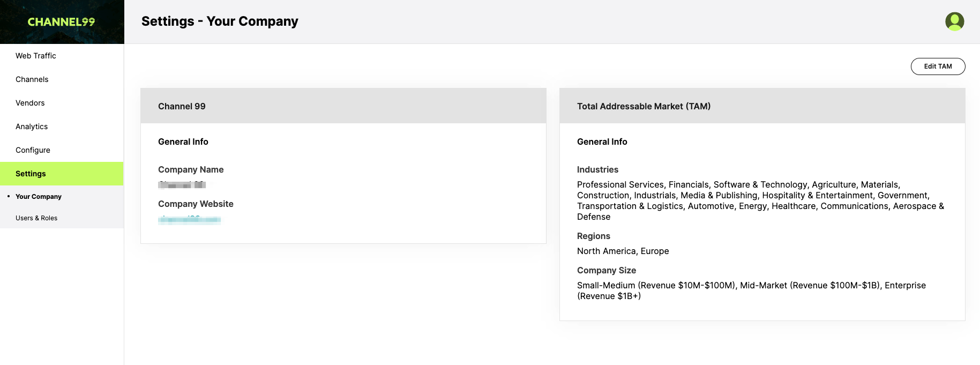Select Analytics from the sidebar
Viewport: 980px width, 365px height.
pyautogui.click(x=62, y=126)
